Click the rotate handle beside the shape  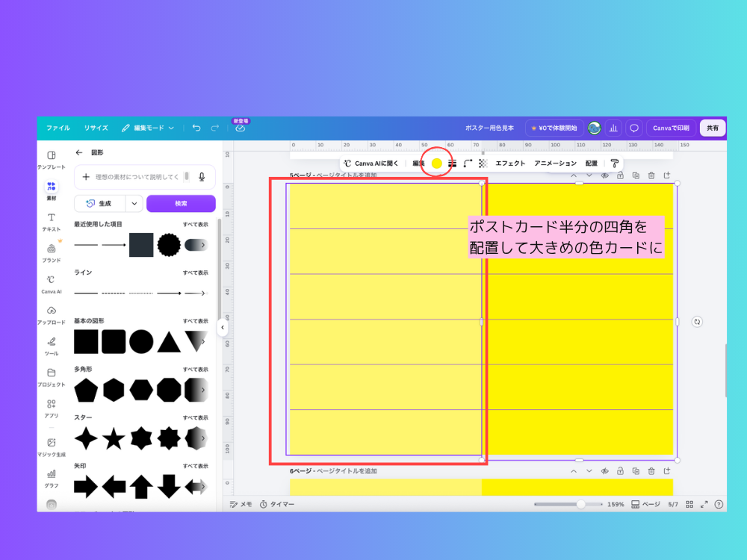(x=697, y=322)
